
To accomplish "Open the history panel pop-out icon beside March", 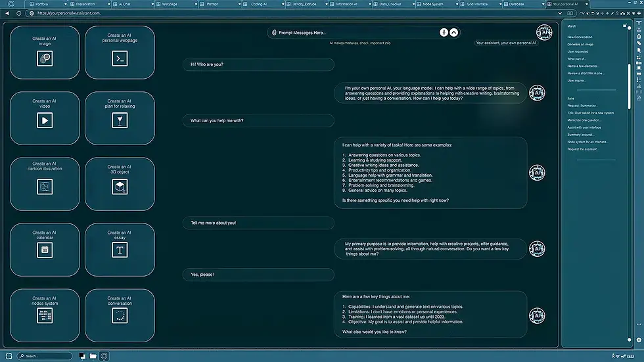I will pos(625,26).
